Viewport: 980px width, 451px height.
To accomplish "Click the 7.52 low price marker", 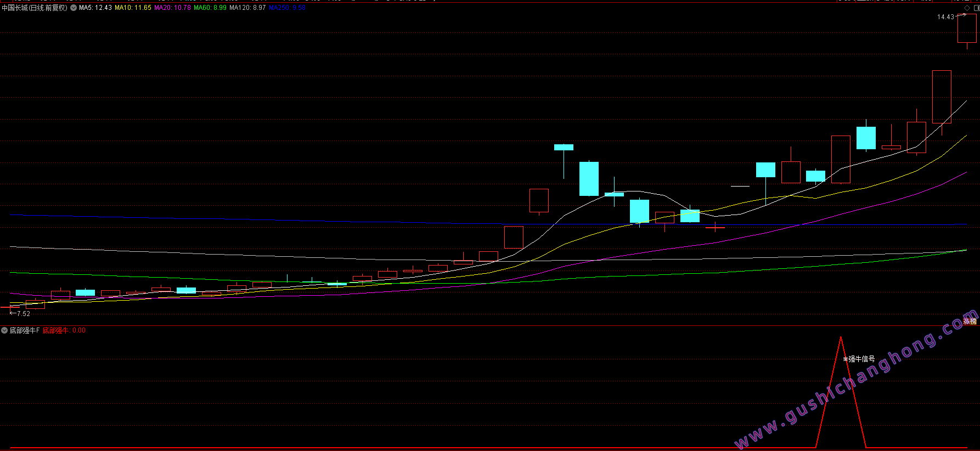I will pyautogui.click(x=24, y=314).
